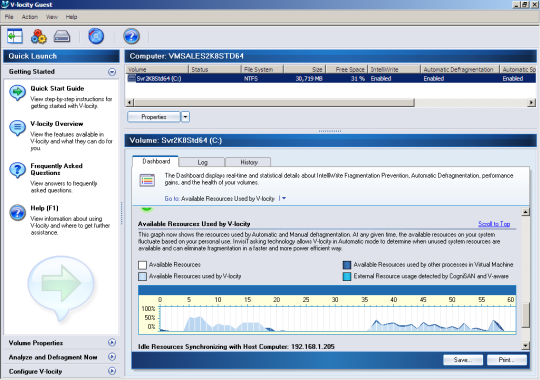Expand the Configure V-locity section
Screen dimensions: 540x380
112,371
